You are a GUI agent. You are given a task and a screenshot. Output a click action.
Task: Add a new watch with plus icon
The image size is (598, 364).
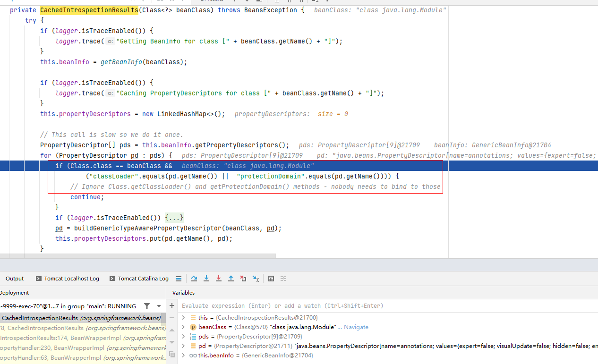172,305
